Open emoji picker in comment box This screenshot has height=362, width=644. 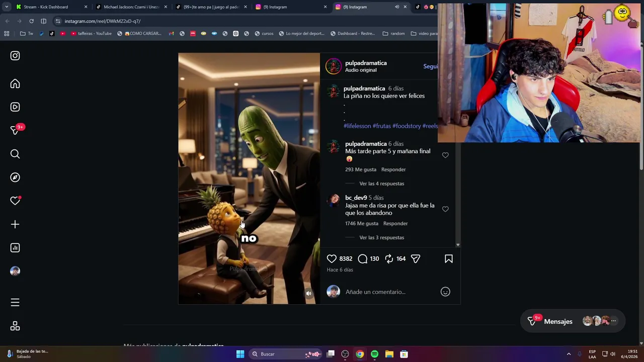(x=445, y=292)
